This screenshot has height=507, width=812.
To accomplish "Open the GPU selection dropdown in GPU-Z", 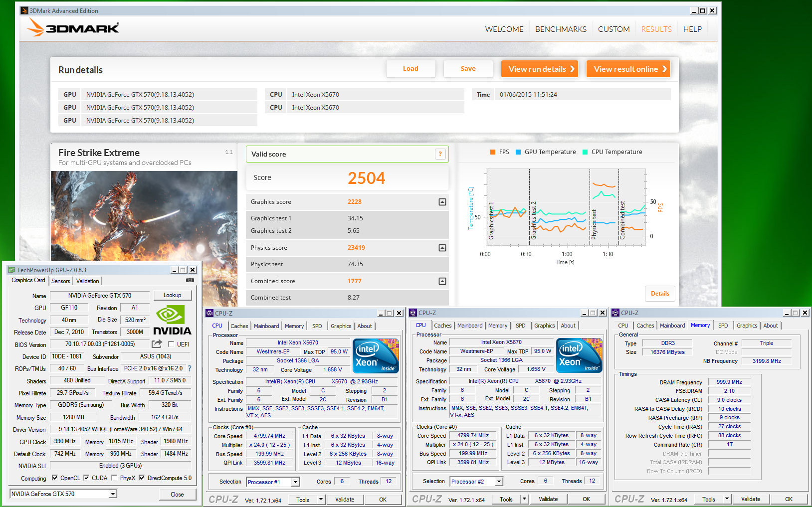I will tap(113, 494).
